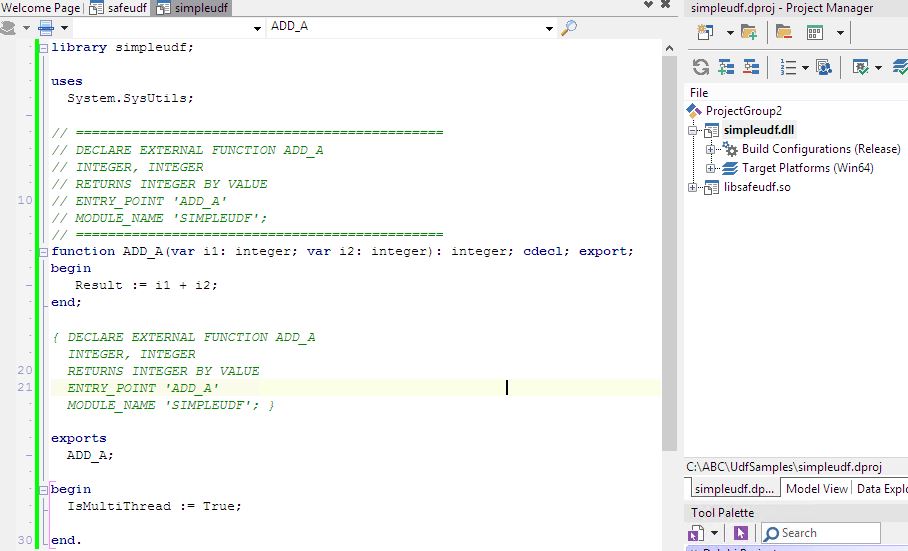
Task: Select ProjectGroup2 in the project tree
Action: tap(743, 111)
